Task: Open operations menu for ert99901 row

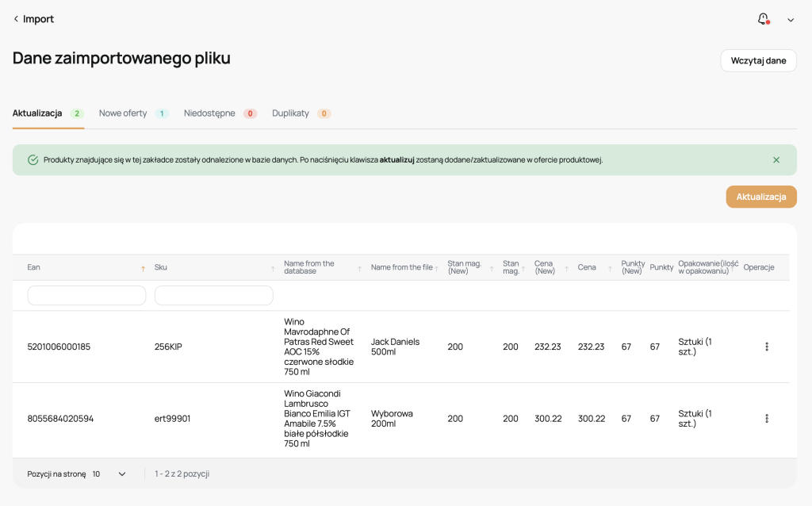Action: (x=766, y=418)
